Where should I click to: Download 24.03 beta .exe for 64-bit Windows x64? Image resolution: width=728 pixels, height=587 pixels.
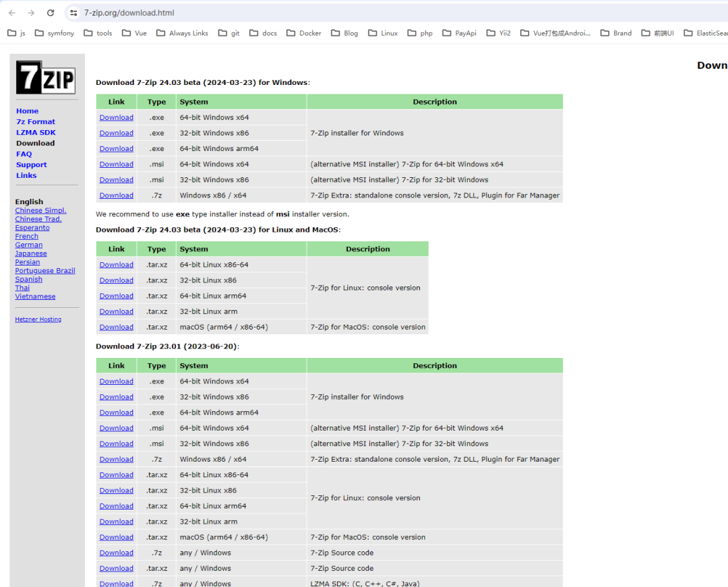(117, 117)
